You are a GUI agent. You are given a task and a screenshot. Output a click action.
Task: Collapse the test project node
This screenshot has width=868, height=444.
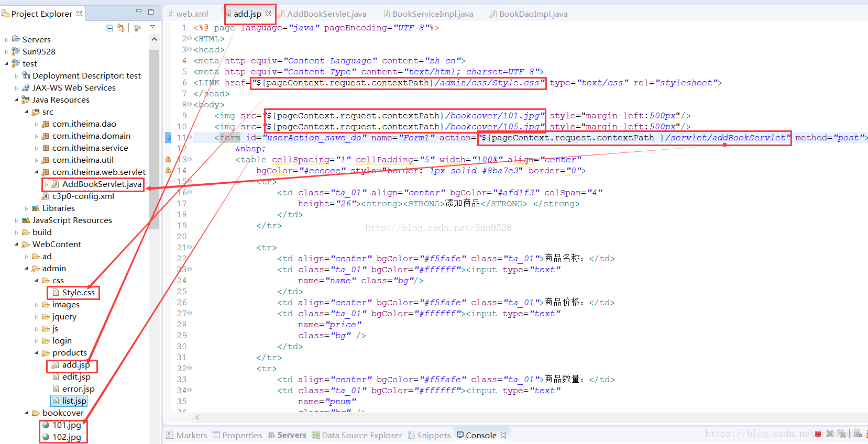click(6, 63)
